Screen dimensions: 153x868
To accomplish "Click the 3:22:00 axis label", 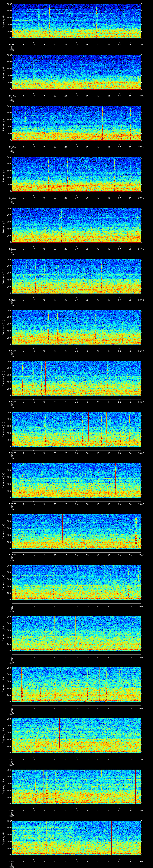I will pyautogui.click(x=12, y=351).
